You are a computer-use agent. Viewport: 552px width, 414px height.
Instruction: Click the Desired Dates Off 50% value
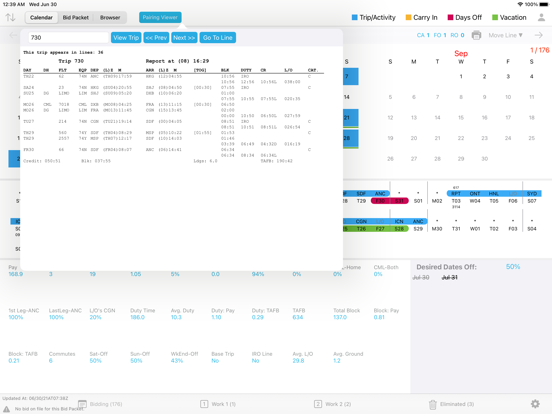(x=513, y=266)
